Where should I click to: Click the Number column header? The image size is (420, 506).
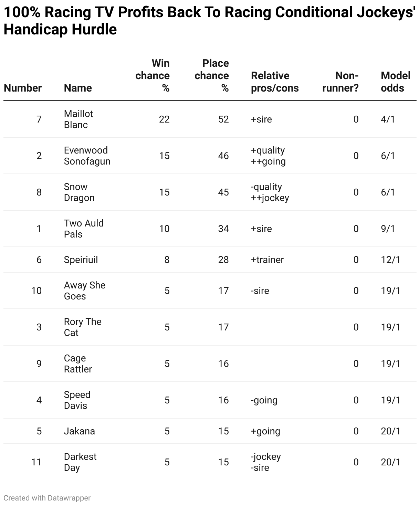pos(23,88)
